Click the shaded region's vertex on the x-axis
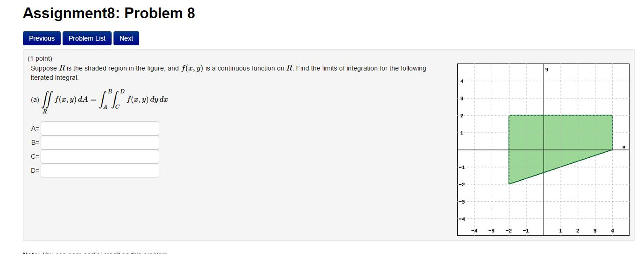 click(x=612, y=150)
